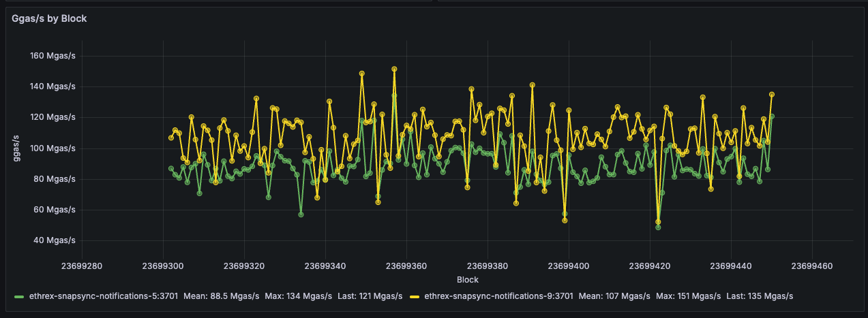Click the green legend color swatch

click(19, 297)
